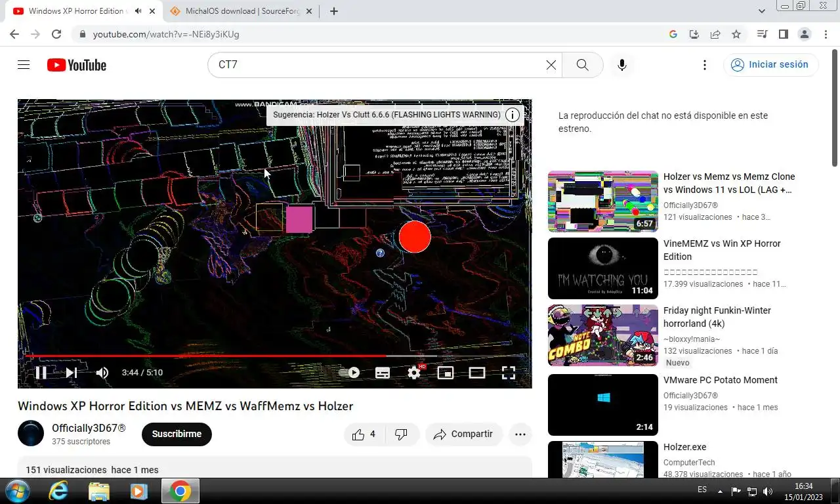Open Compartir share dialog
840x504 pixels.
coord(463,434)
